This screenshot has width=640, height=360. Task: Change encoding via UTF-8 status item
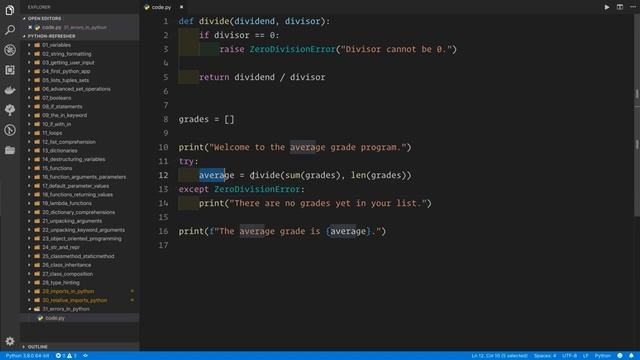point(569,356)
